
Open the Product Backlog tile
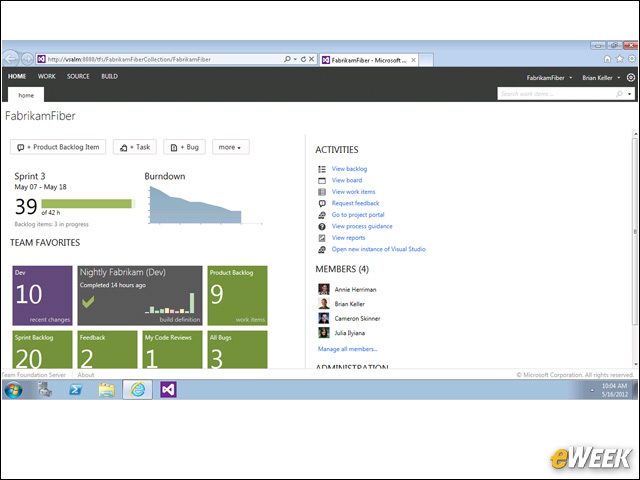point(238,296)
